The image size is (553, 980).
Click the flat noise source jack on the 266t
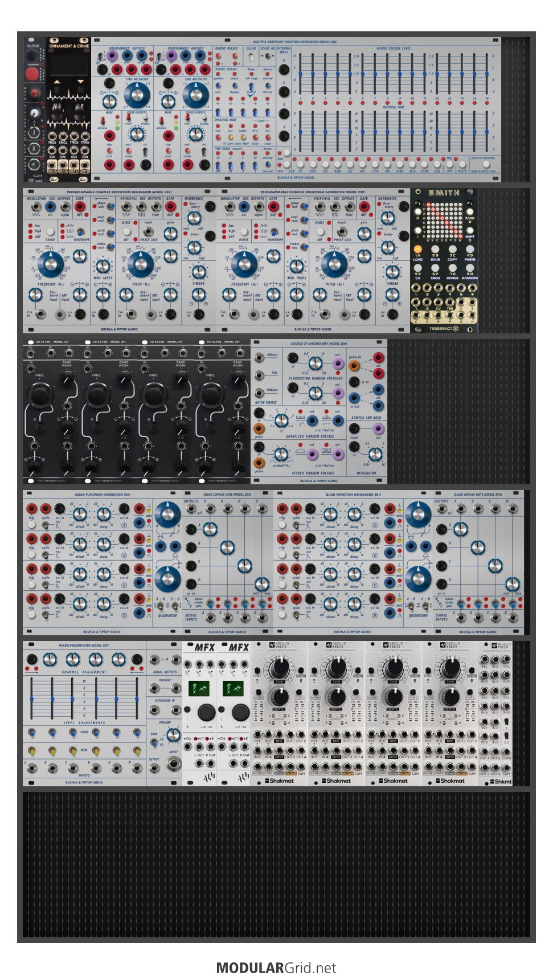[259, 374]
